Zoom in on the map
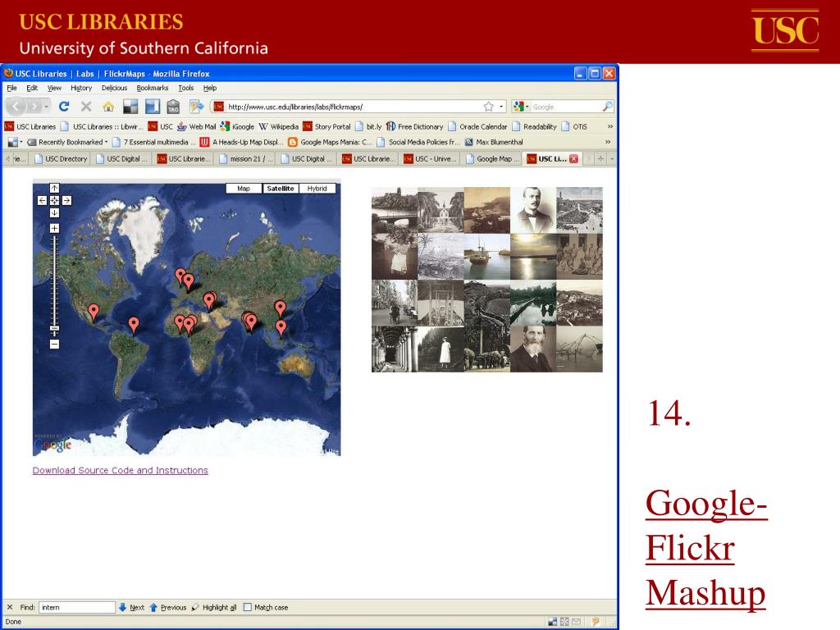 coord(55,228)
